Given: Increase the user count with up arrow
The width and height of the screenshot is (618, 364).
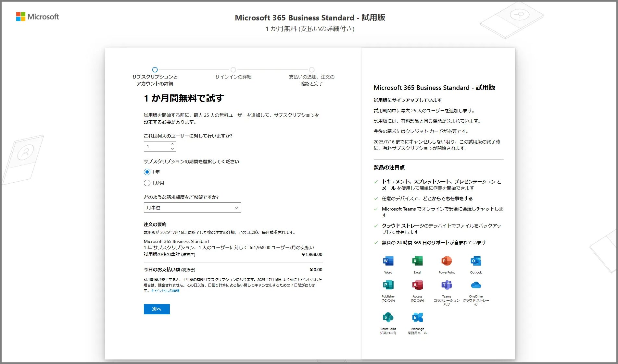Looking at the screenshot, I should point(172,144).
